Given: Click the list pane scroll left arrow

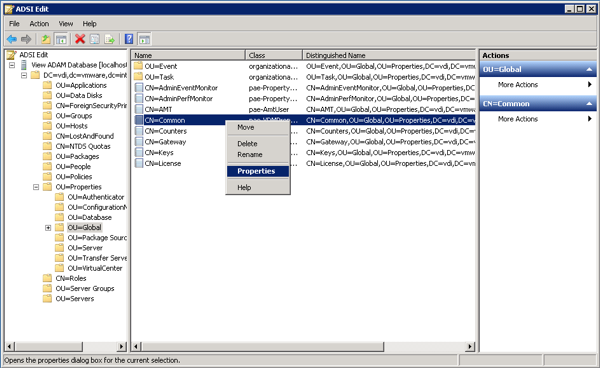Looking at the screenshot, I should pyautogui.click(x=136, y=347).
